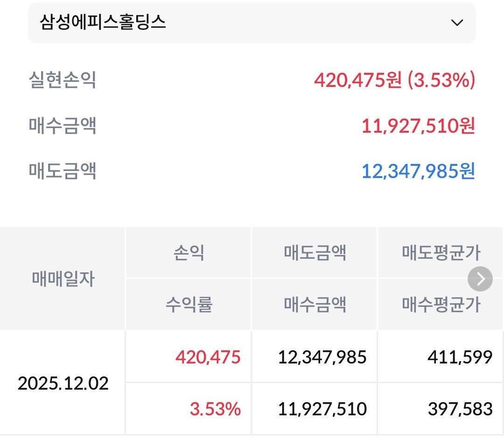The height and width of the screenshot is (441, 504).
Task: Click the 11,927,510 buy amount cell
Action: pyautogui.click(x=322, y=409)
